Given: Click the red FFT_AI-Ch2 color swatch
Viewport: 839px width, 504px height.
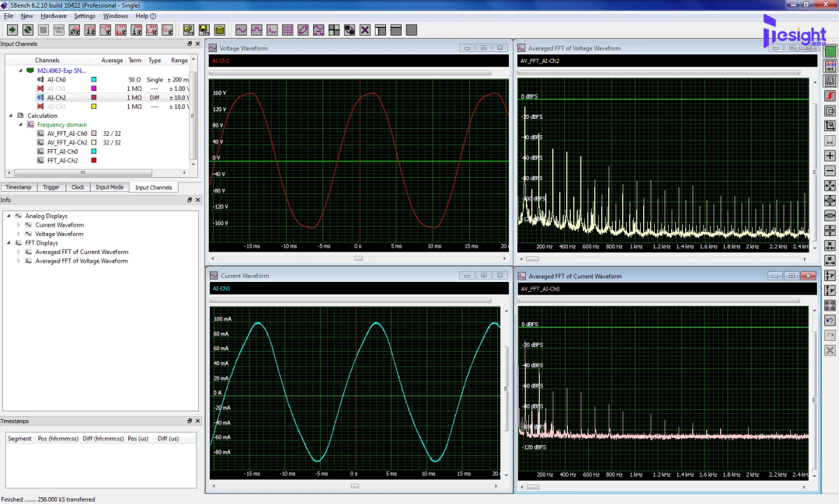Looking at the screenshot, I should [x=94, y=161].
